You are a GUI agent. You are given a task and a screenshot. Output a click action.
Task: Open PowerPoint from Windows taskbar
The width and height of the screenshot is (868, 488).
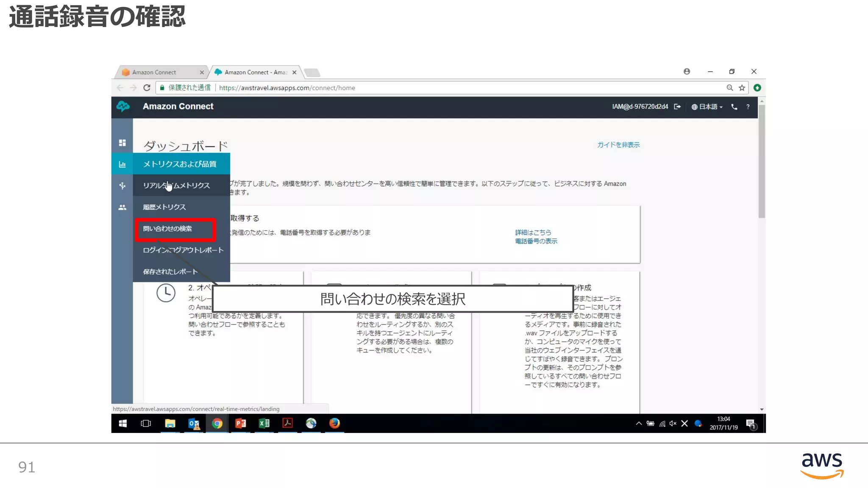pos(240,423)
